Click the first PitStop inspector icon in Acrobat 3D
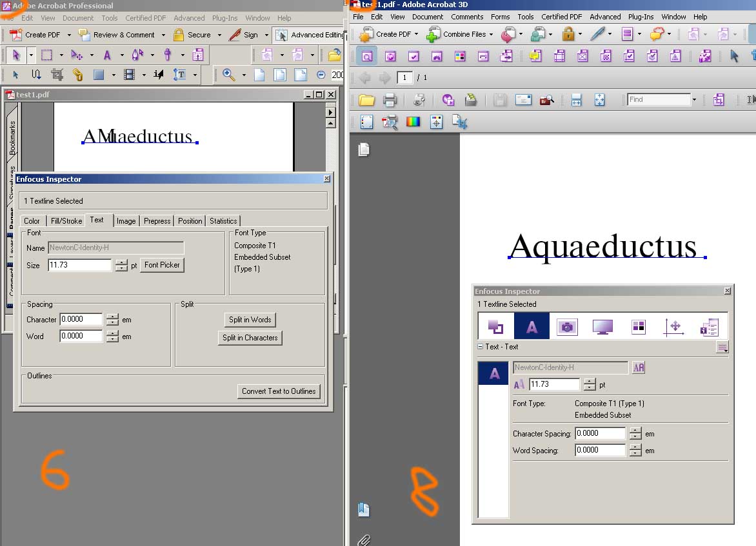756x546 pixels. pyautogui.click(x=367, y=56)
